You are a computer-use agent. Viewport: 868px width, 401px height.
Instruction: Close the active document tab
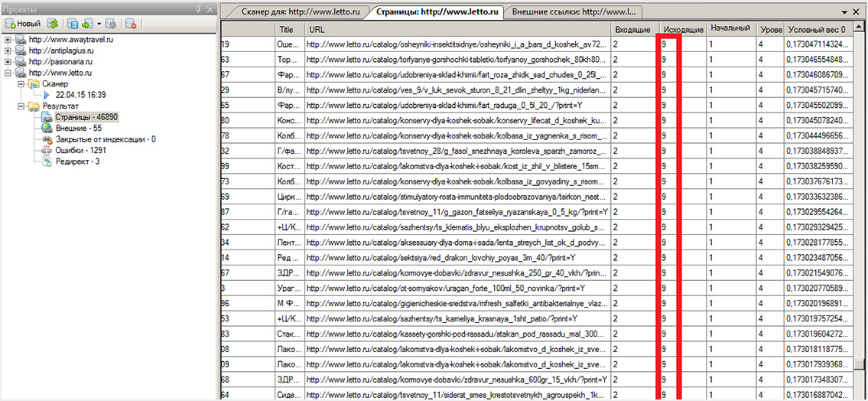pos(857,11)
